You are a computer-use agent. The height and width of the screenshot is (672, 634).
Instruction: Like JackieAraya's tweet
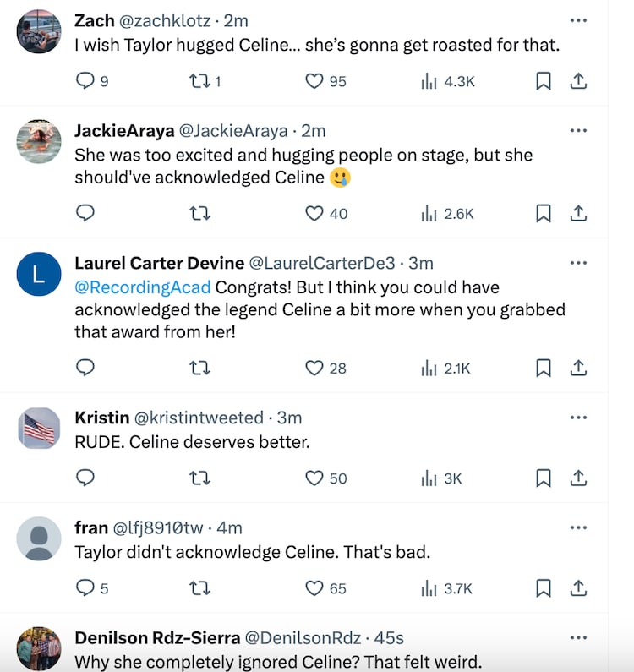pos(314,213)
